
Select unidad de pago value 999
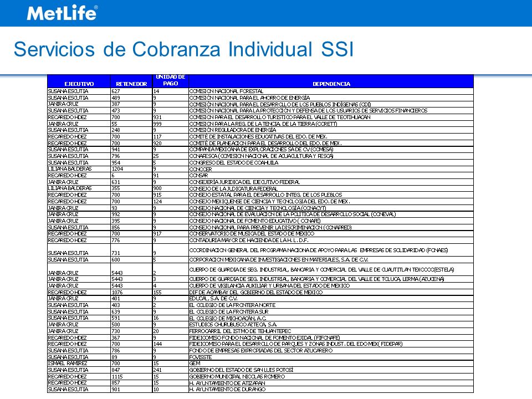(157, 124)
